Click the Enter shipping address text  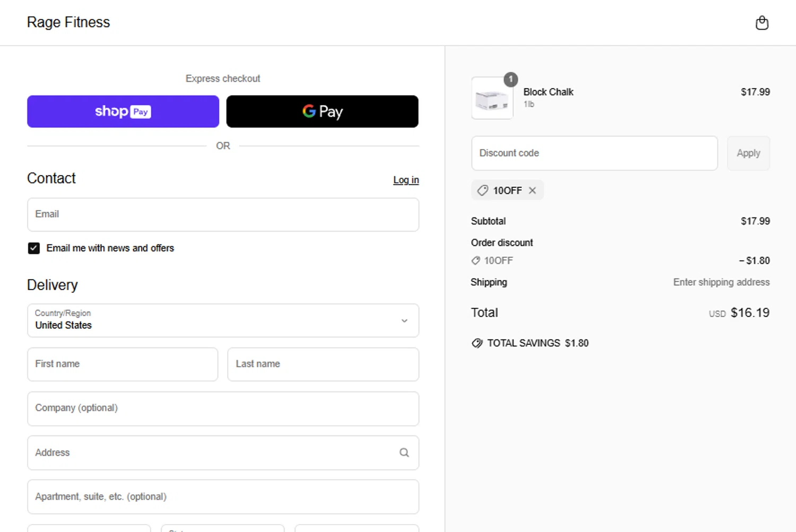click(x=721, y=282)
